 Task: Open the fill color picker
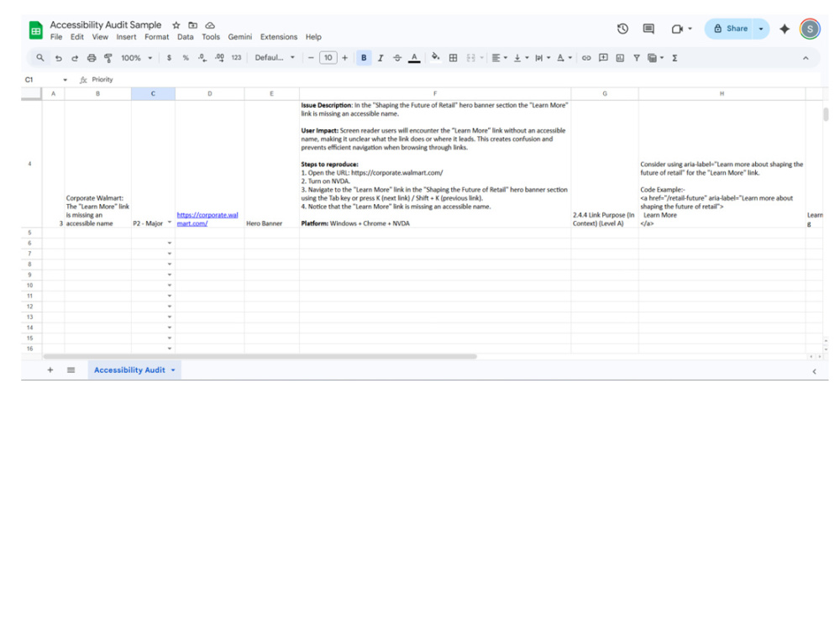435,57
